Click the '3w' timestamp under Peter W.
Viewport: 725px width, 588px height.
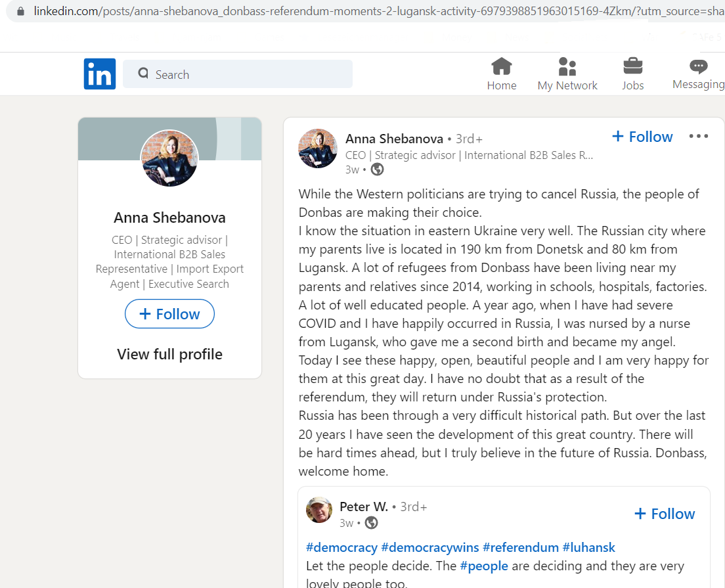[346, 523]
